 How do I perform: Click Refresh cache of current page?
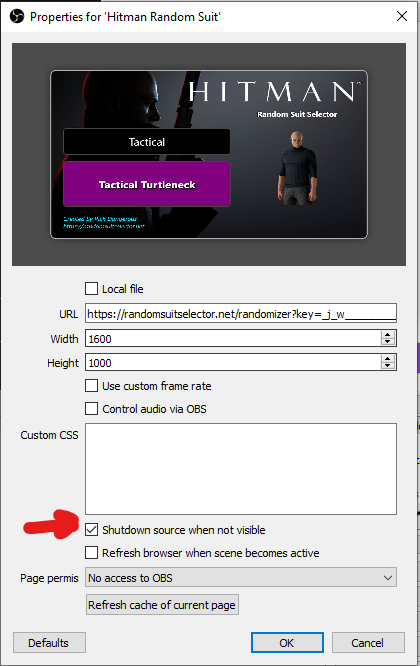[x=162, y=605]
